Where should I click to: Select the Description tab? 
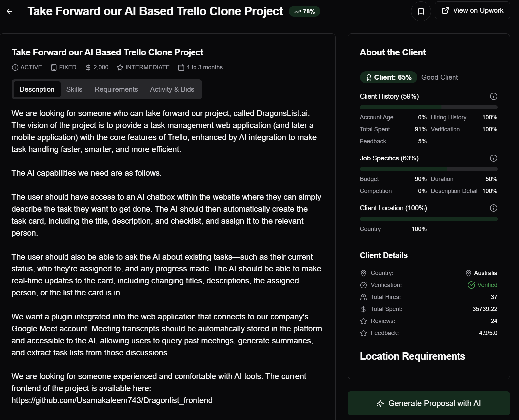tap(37, 89)
